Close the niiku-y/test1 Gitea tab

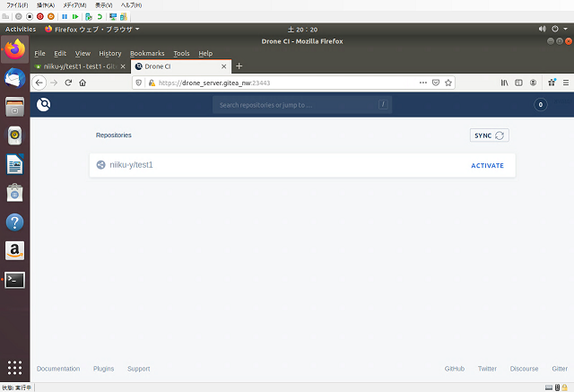123,66
